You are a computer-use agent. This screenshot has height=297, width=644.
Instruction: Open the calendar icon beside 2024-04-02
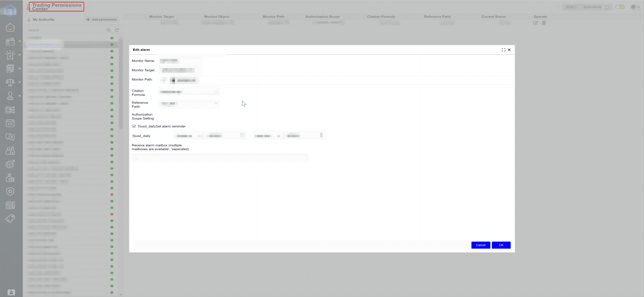click(606, 7)
